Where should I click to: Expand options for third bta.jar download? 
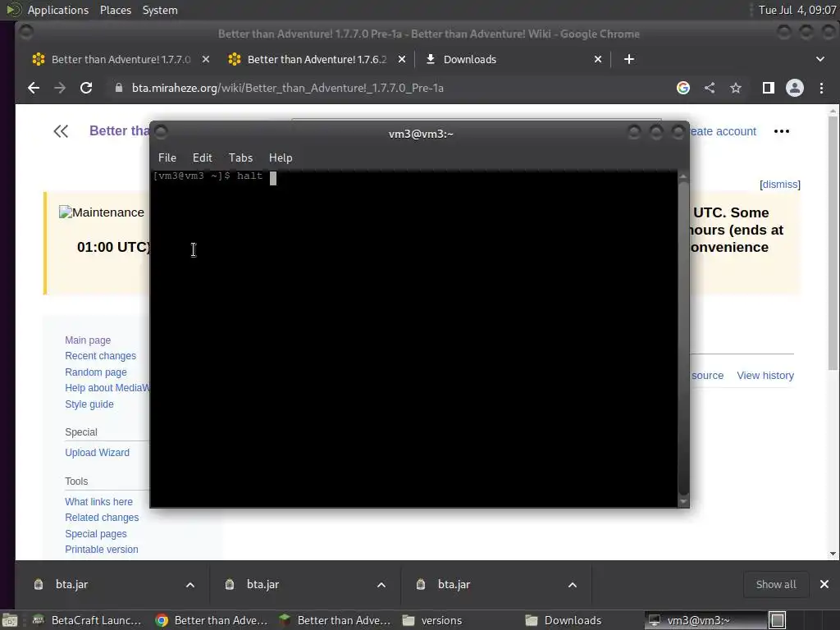(x=572, y=584)
